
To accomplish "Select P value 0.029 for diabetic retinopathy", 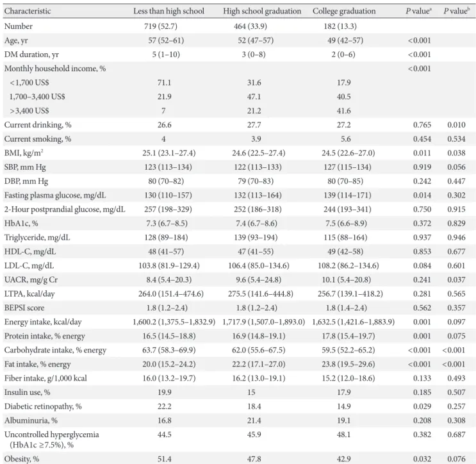I will point(422,406).
